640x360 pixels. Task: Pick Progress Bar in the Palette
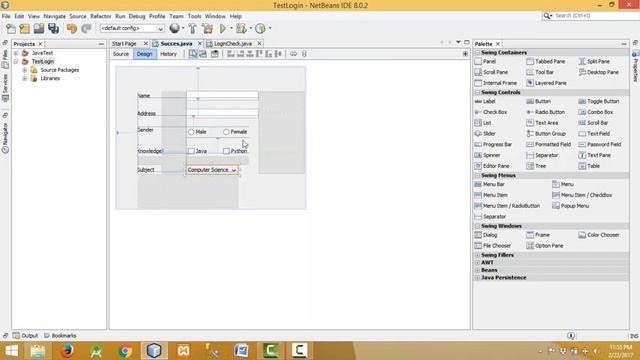(x=493, y=144)
